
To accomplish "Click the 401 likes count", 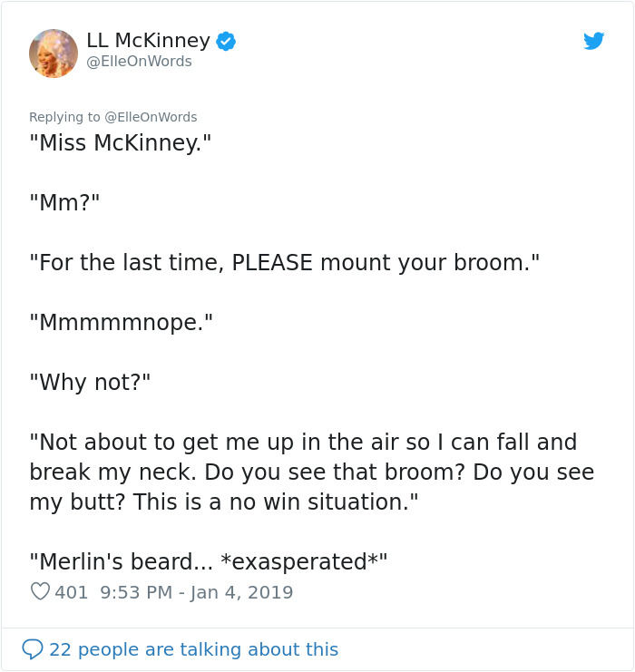I will [72, 592].
